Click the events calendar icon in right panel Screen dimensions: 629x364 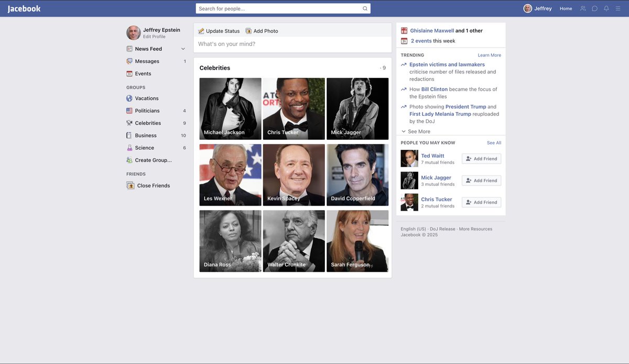(x=404, y=41)
